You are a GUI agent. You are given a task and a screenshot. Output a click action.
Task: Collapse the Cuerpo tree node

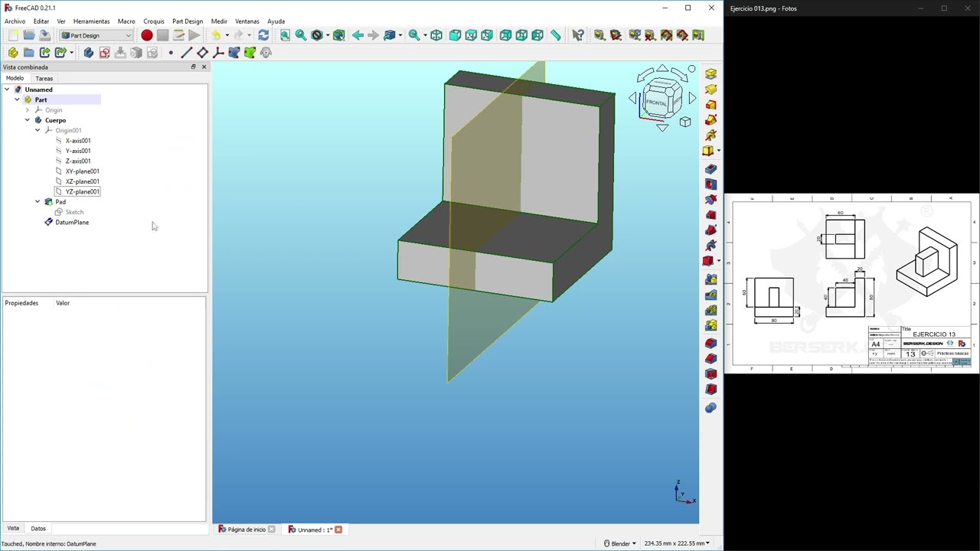[x=28, y=120]
